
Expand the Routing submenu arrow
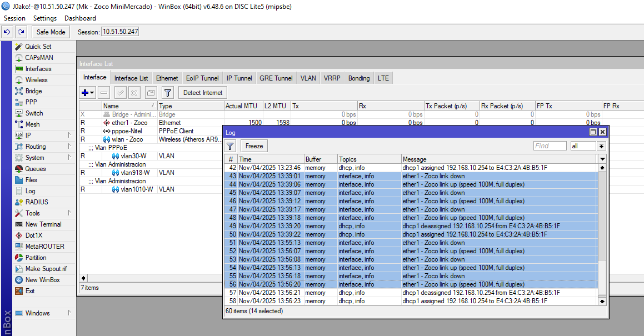pos(69,147)
